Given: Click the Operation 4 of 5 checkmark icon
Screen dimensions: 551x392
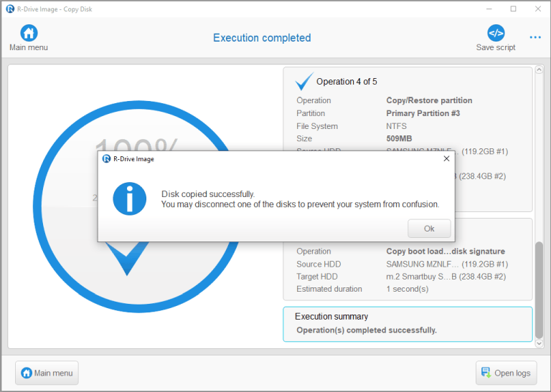Looking at the screenshot, I should click(304, 81).
